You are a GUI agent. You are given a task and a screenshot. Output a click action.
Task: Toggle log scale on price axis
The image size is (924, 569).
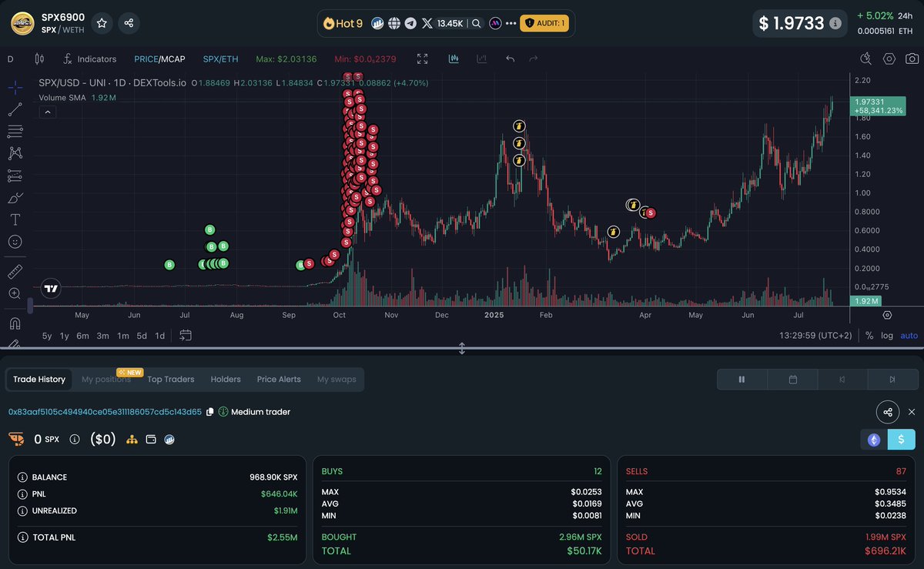887,336
